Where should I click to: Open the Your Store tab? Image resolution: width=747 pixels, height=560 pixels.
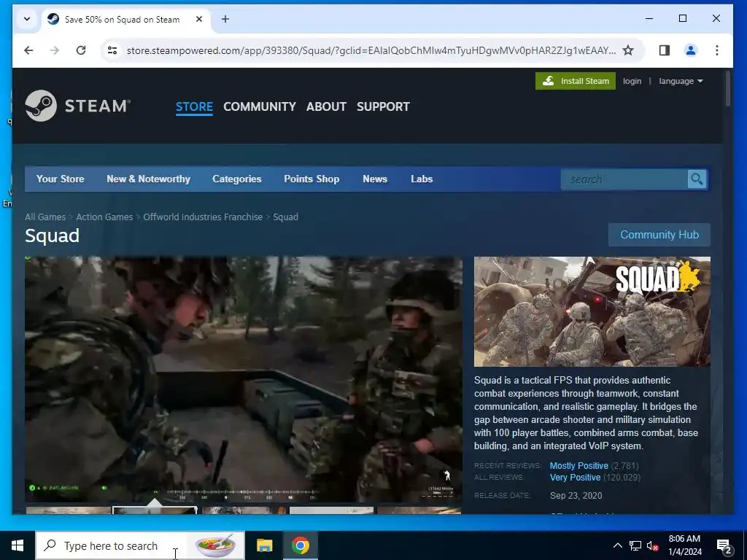[x=60, y=179]
